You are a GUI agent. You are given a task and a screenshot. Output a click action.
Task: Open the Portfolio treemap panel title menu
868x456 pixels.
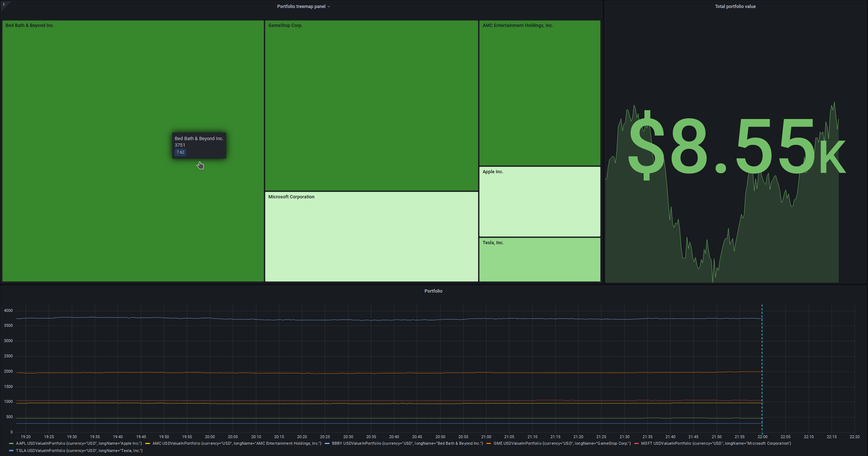tap(303, 6)
